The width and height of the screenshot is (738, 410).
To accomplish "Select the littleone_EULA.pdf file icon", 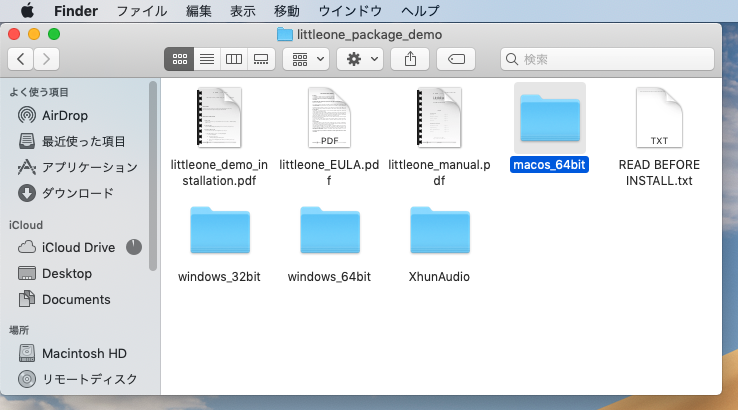I will click(x=329, y=118).
